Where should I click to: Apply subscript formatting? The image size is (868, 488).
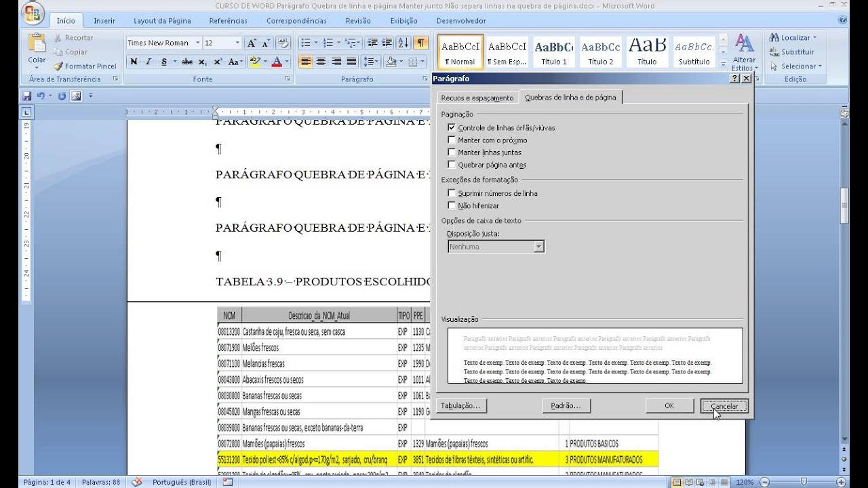(x=203, y=62)
